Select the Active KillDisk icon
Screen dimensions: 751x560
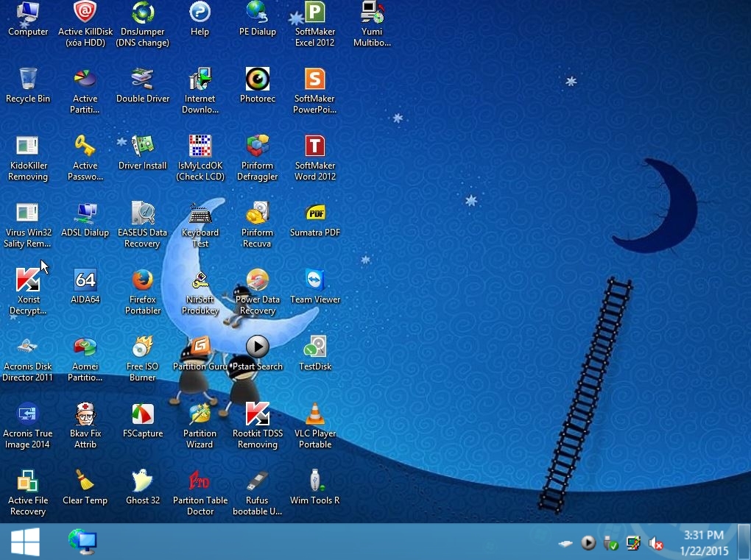(85, 13)
